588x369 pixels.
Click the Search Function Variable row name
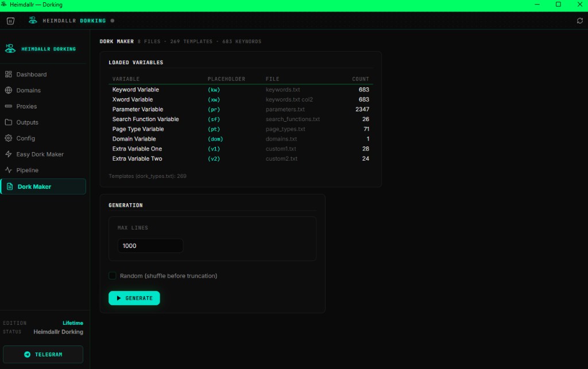click(145, 119)
